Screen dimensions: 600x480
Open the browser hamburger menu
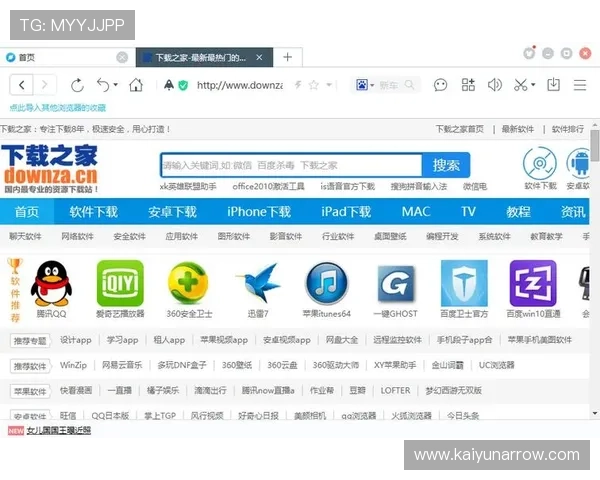(x=580, y=85)
